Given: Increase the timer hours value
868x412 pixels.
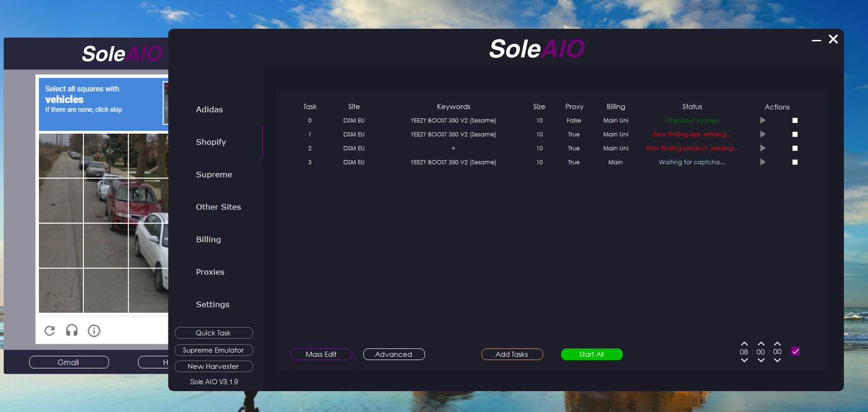Looking at the screenshot, I should pyautogui.click(x=744, y=344).
